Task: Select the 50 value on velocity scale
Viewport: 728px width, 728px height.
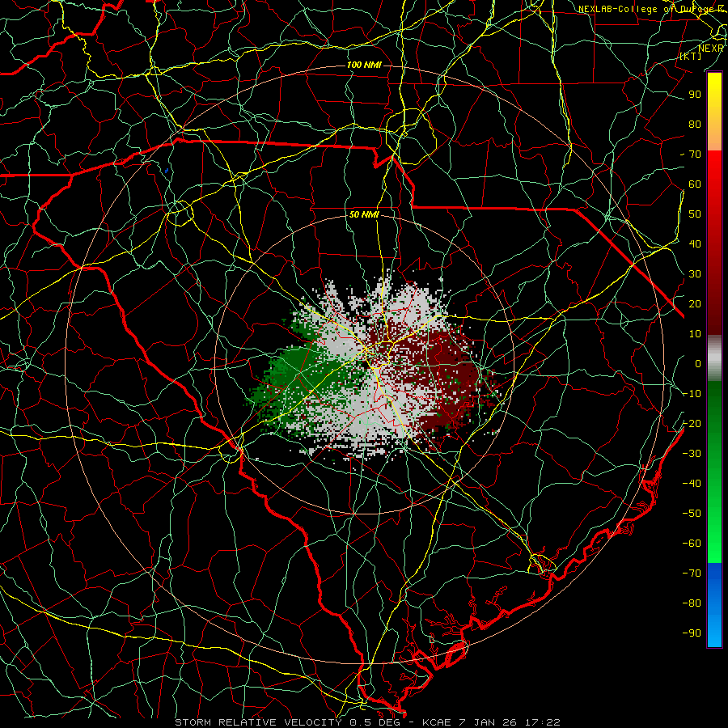Action: pyautogui.click(x=695, y=214)
